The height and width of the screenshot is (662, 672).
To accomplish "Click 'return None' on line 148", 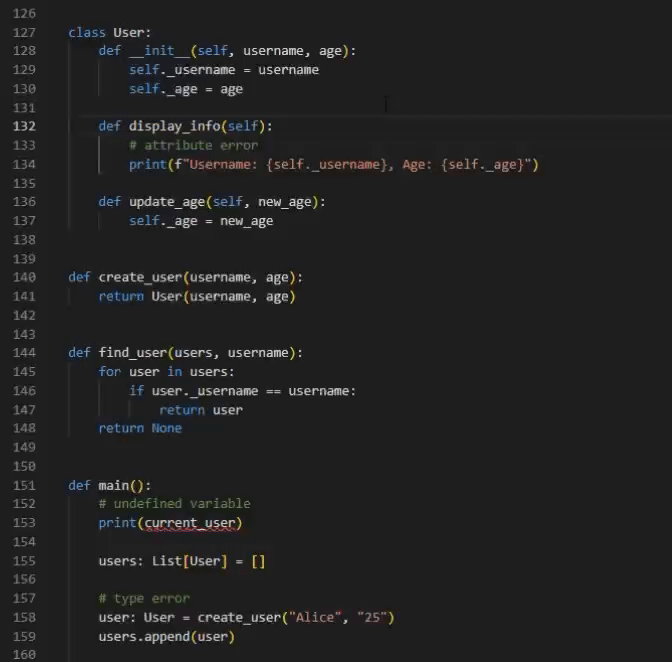I will pyautogui.click(x=140, y=428).
